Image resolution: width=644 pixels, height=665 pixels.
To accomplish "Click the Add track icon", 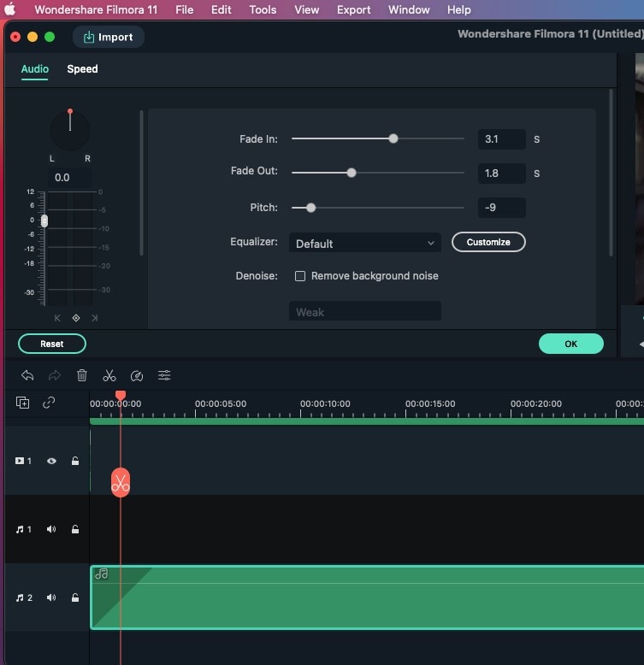I will (x=22, y=403).
